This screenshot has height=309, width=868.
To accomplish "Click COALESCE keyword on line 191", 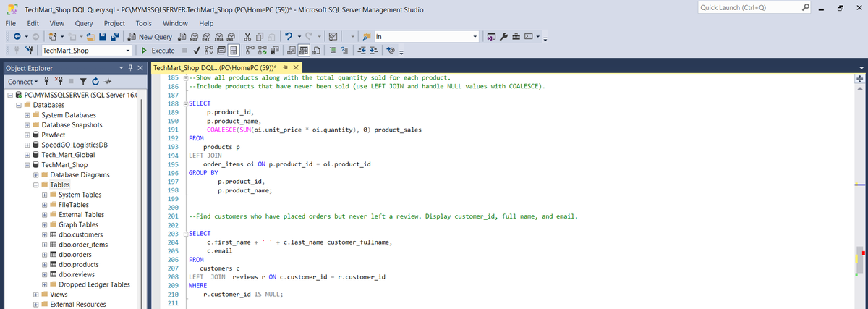I will point(222,130).
